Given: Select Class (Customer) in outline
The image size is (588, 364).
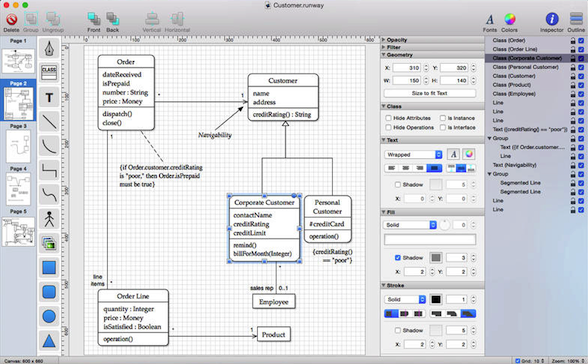Looking at the screenshot, I should click(513, 76).
